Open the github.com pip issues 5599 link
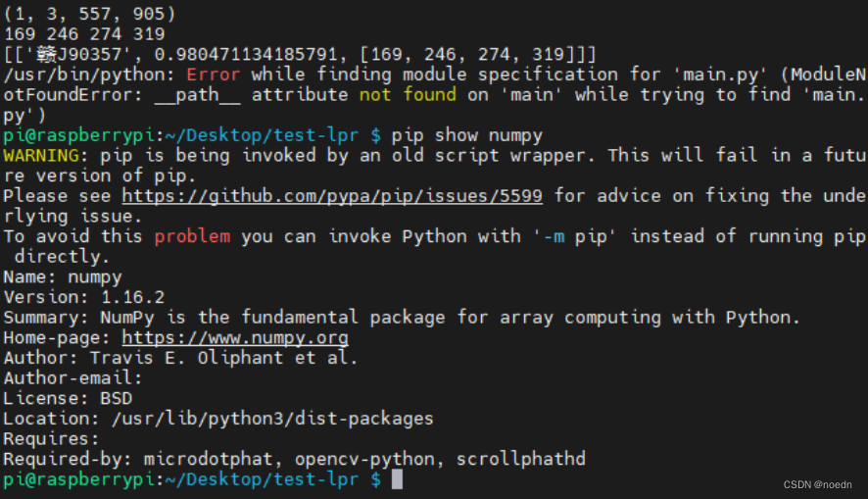Screen dimensions: 868x499 click(x=332, y=195)
